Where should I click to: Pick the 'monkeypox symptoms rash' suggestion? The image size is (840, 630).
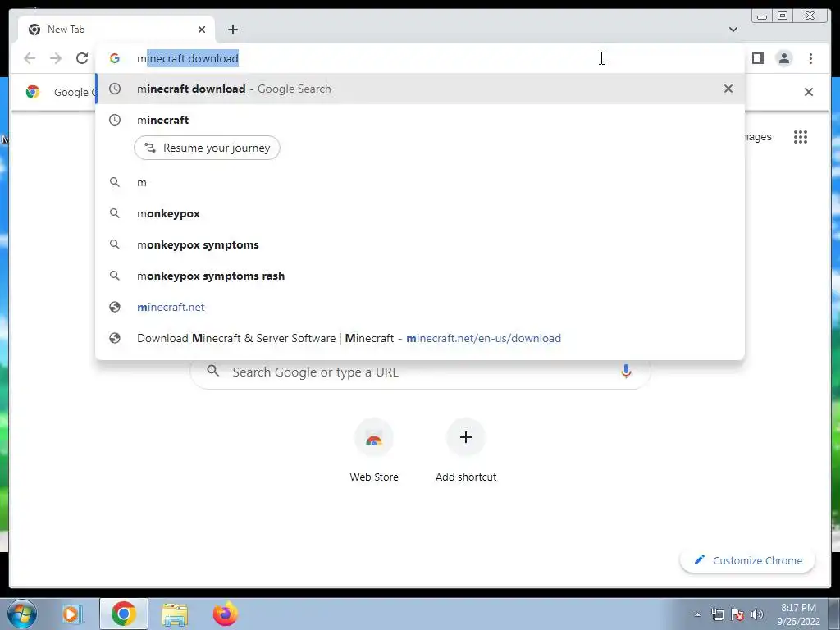coord(420,276)
